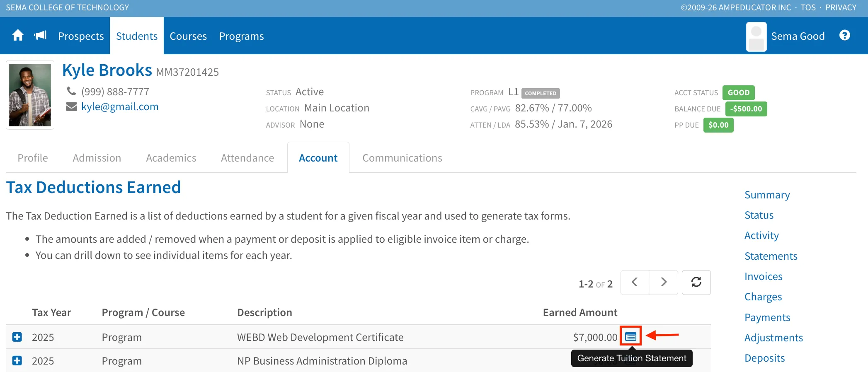Open the Prospects menu

click(81, 36)
